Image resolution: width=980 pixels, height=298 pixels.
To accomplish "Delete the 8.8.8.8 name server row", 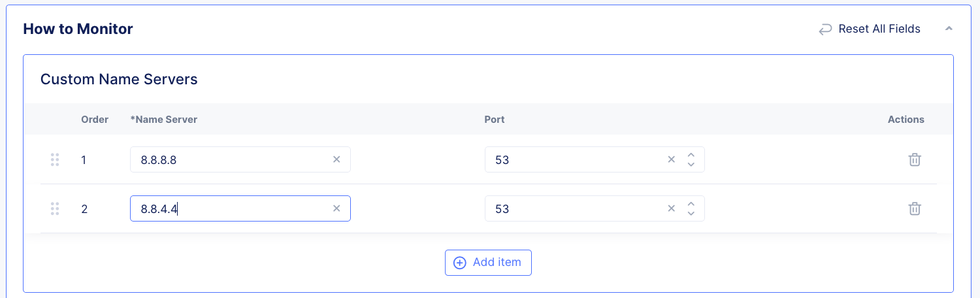I will [x=915, y=159].
